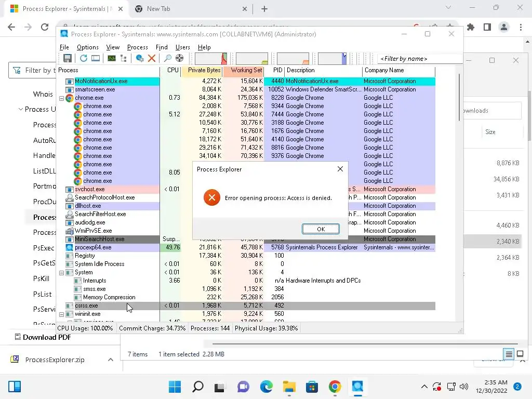Click the SearchFilterHost.exe process icon
This screenshot has width=532, height=399.
[70, 214]
